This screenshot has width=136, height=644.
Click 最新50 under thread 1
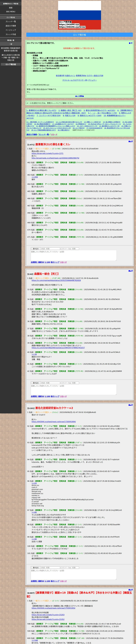pyautogui.click(x=41, y=262)
